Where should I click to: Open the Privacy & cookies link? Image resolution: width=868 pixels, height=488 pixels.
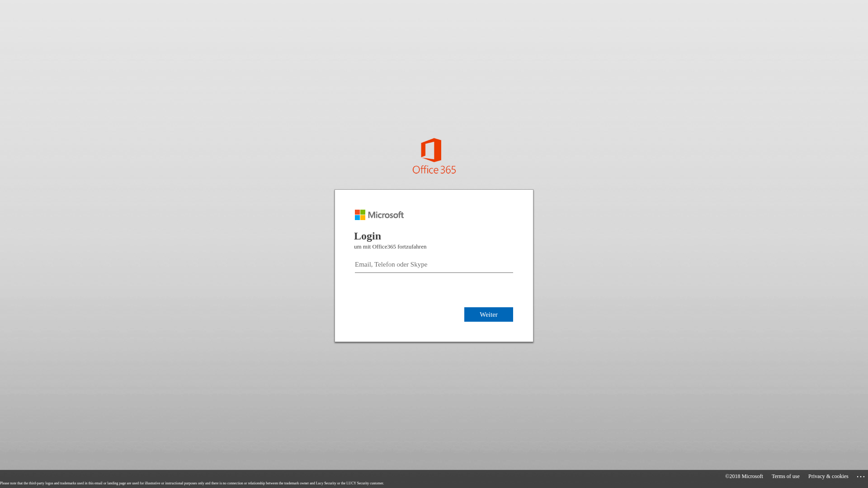pos(828,476)
